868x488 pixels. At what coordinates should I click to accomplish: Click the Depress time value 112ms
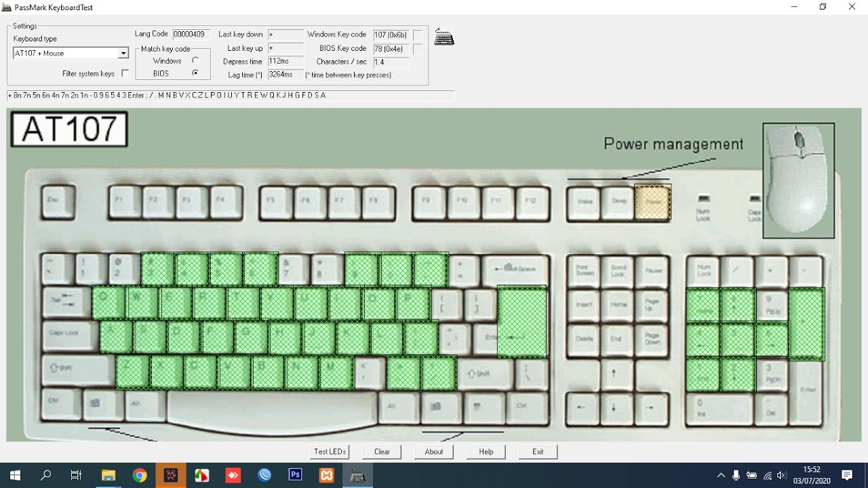tap(285, 61)
